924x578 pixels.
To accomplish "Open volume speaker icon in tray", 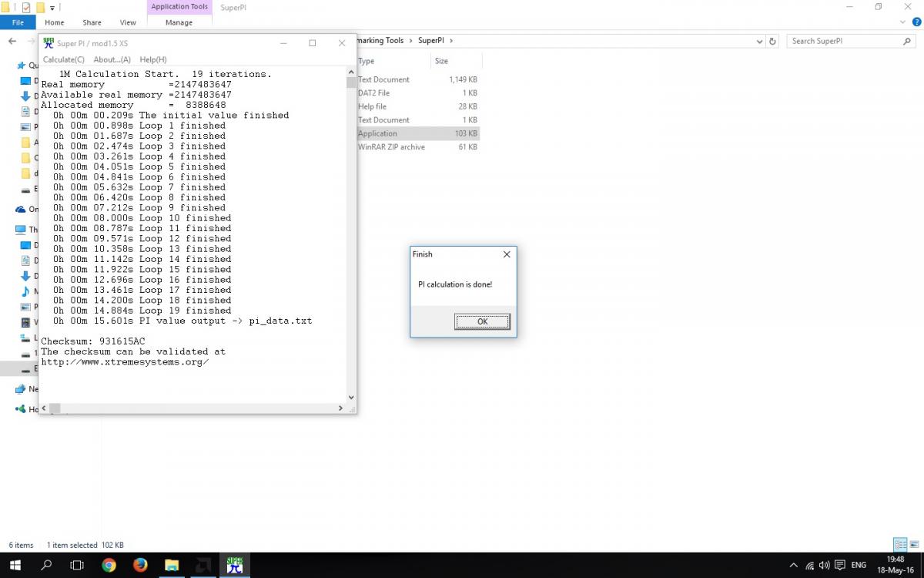I will 825,565.
